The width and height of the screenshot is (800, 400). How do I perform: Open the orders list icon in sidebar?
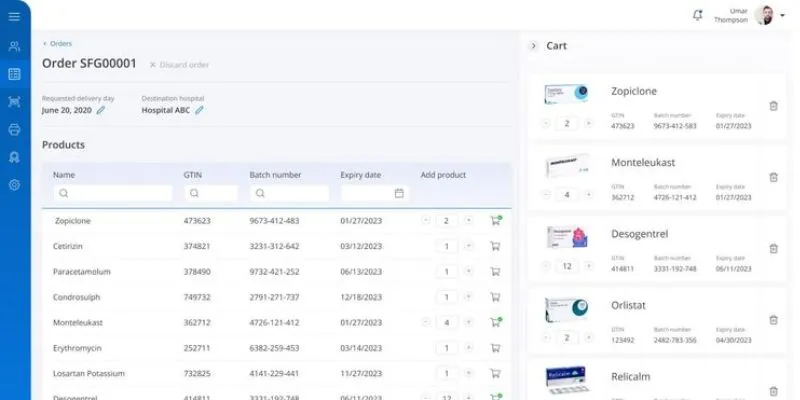click(x=14, y=74)
